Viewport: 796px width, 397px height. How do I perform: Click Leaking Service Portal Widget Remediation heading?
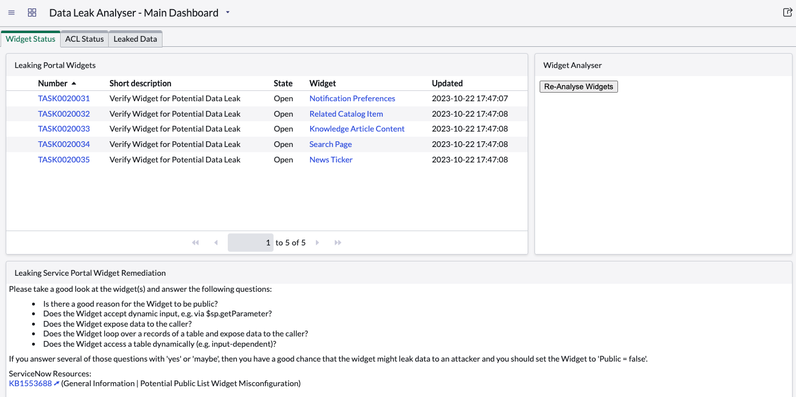pyautogui.click(x=90, y=273)
